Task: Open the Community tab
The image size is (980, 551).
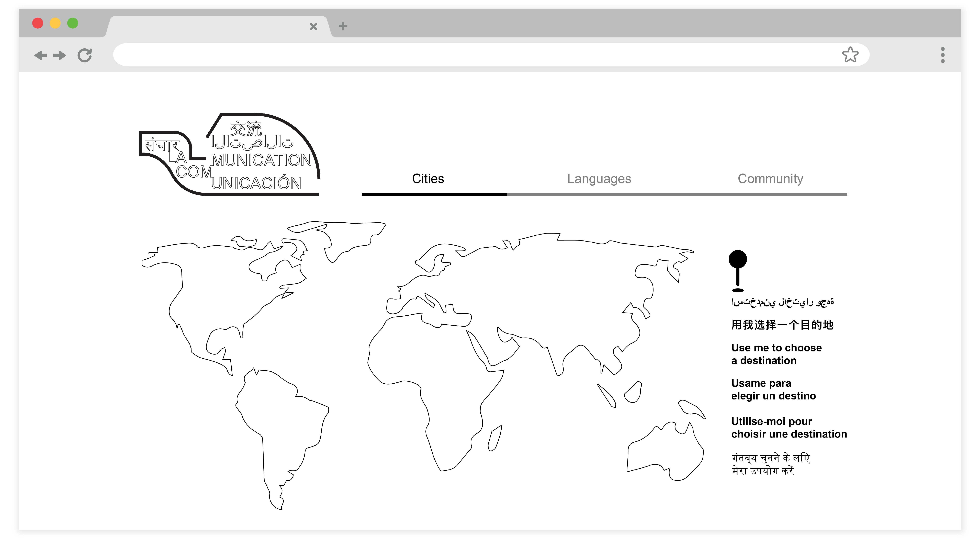Action: (x=770, y=179)
